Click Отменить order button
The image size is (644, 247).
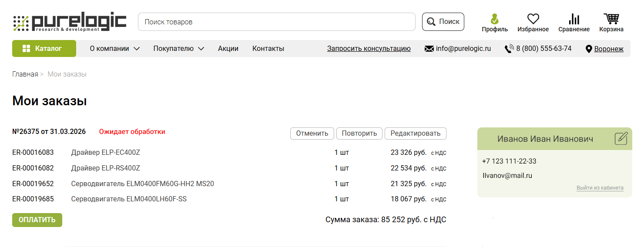pos(312,134)
